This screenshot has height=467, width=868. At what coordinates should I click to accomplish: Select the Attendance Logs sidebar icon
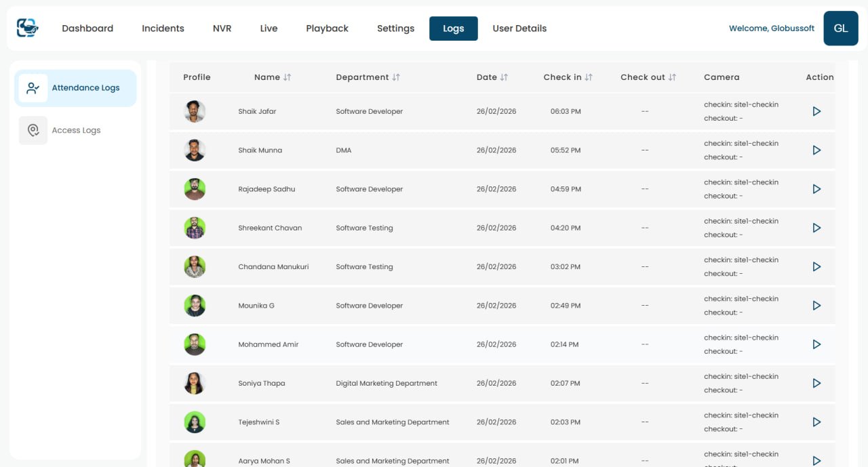point(33,87)
